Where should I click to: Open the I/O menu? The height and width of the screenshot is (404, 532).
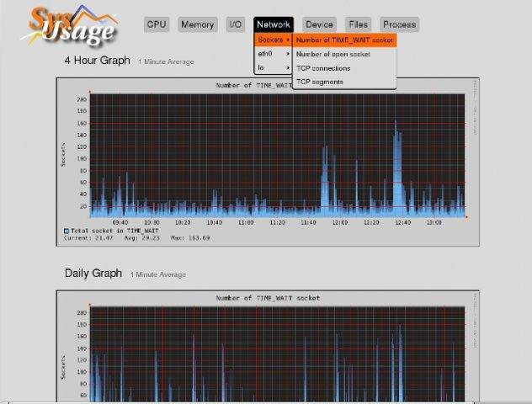coord(236,24)
